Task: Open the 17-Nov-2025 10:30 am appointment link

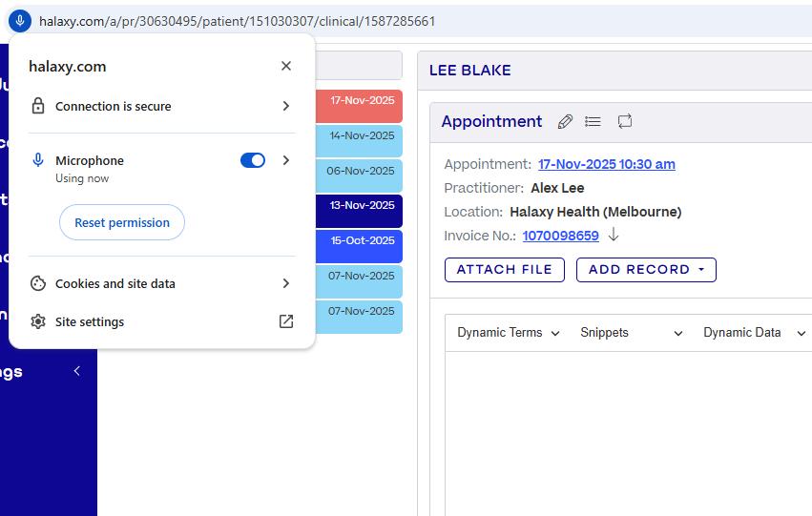Action: 607,164
